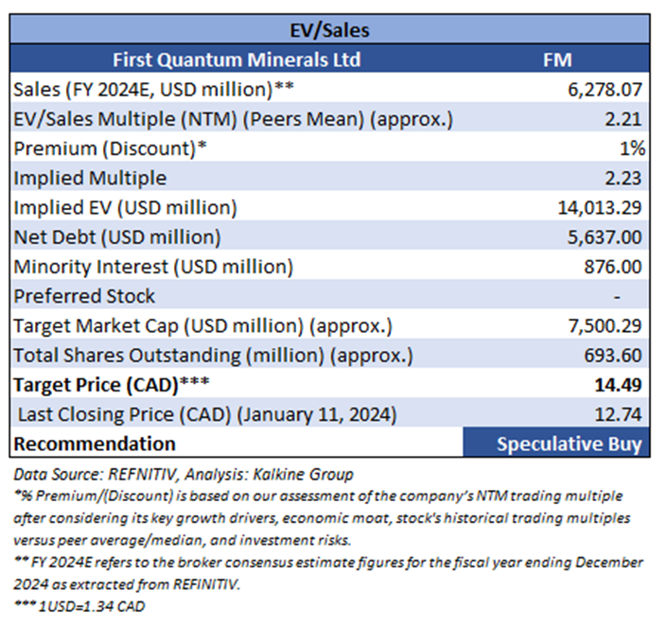Click the target market cap value 7,500.29
The height and width of the screenshot is (644, 667).
[x=605, y=326]
